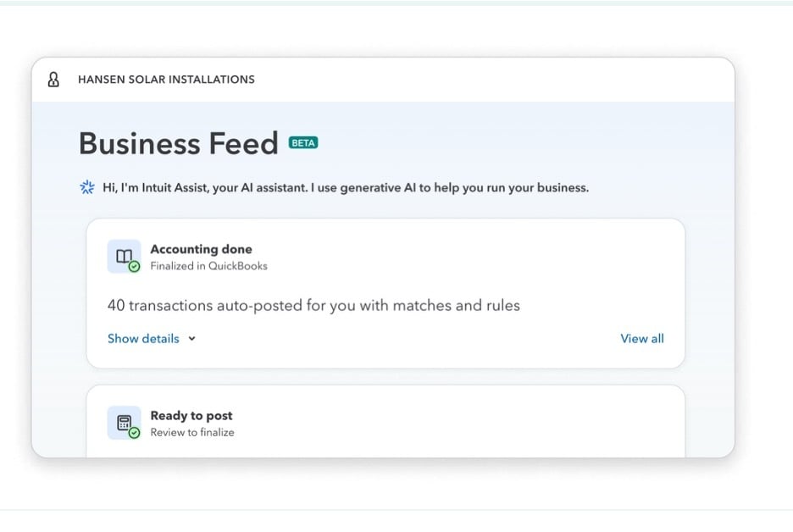The width and height of the screenshot is (793, 532).
Task: Click the 40 transactions auto-posted summary text
Action: tap(313, 306)
